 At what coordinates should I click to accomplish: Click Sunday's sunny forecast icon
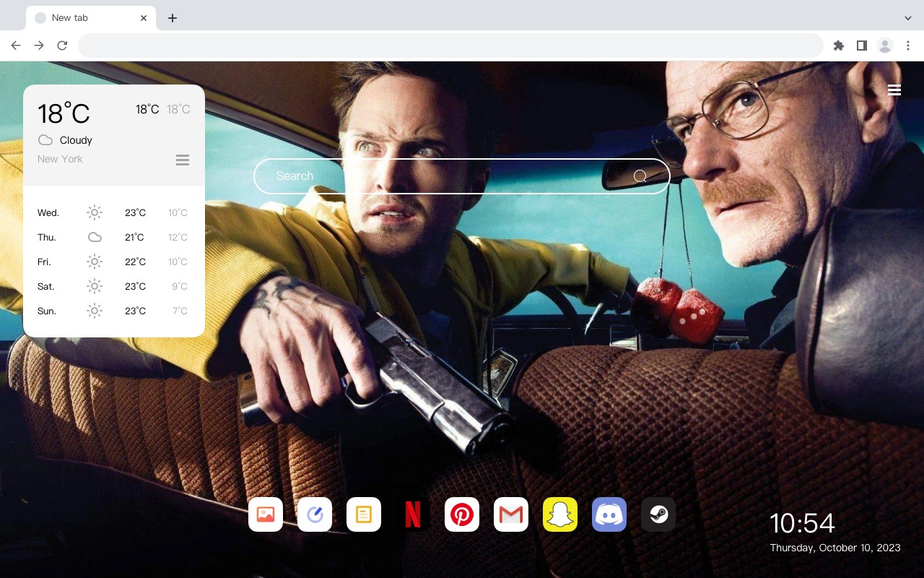click(x=95, y=311)
